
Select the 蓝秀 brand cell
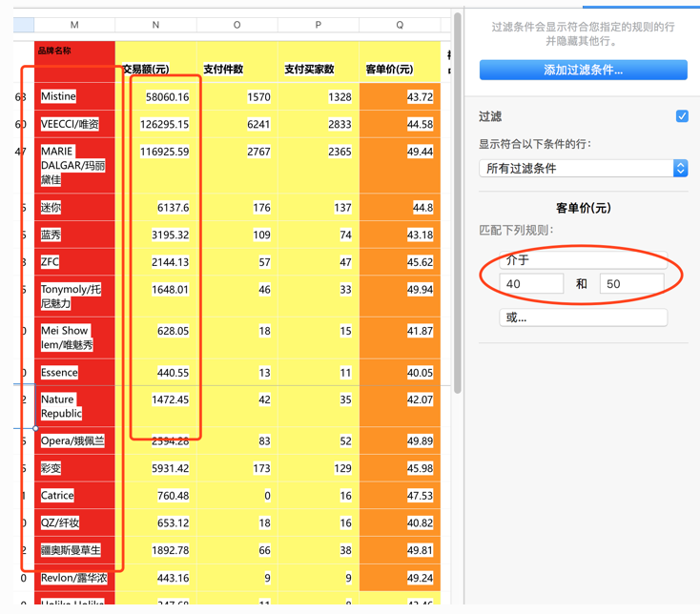(x=74, y=235)
